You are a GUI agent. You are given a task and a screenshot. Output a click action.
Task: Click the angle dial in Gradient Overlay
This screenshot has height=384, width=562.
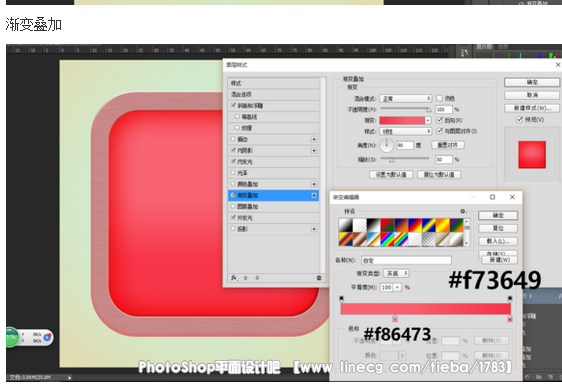pyautogui.click(x=386, y=145)
